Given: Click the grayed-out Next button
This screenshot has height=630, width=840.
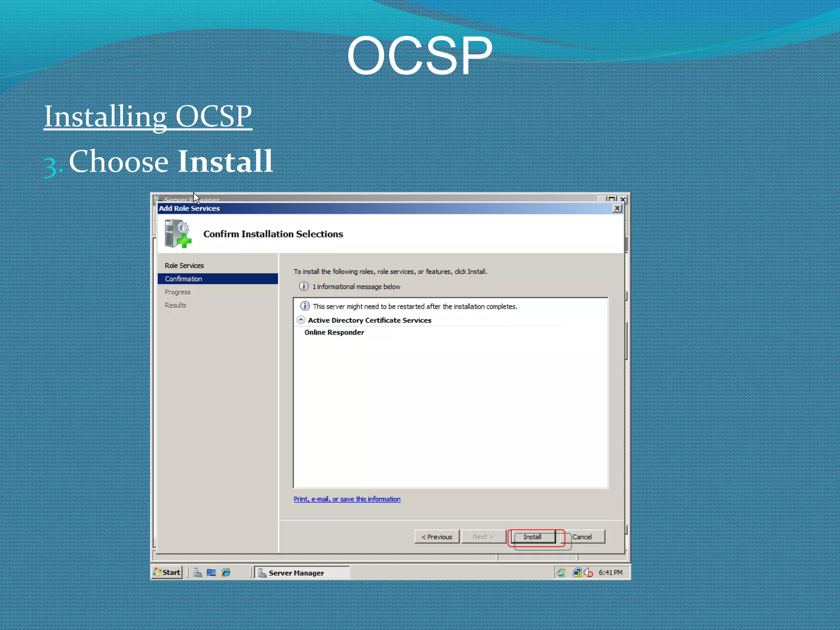Looking at the screenshot, I should 484,537.
